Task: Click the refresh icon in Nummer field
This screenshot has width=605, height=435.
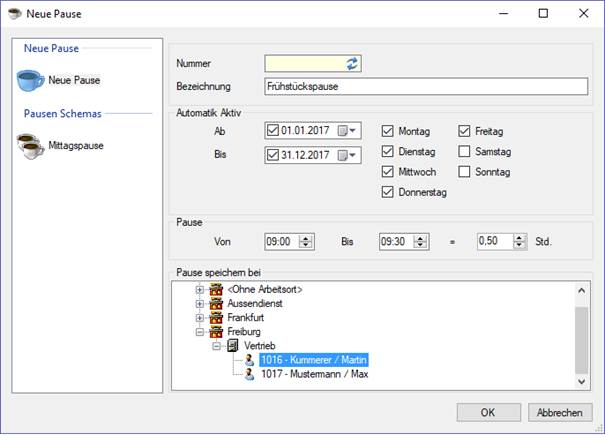Action: pyautogui.click(x=352, y=64)
